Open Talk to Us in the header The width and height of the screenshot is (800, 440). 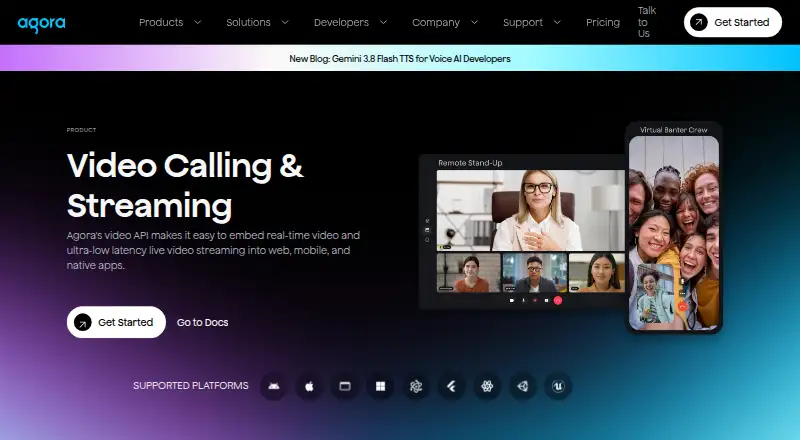tap(646, 22)
